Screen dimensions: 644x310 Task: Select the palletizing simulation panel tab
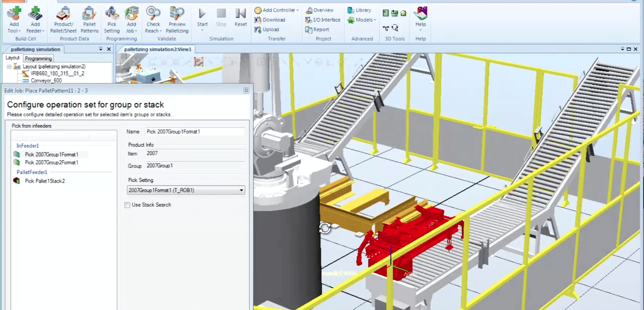point(36,49)
